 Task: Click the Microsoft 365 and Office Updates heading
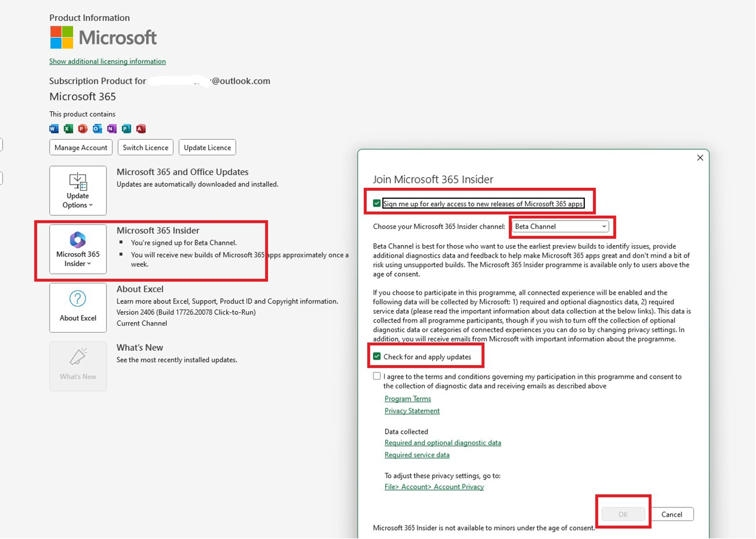(x=182, y=172)
